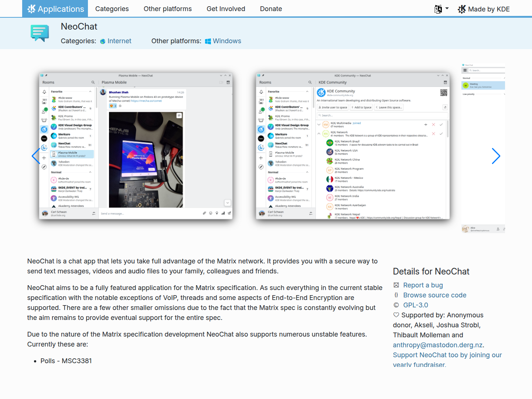
Task: Click the 'Polls - MSC3381' list item
Action: click(x=66, y=361)
